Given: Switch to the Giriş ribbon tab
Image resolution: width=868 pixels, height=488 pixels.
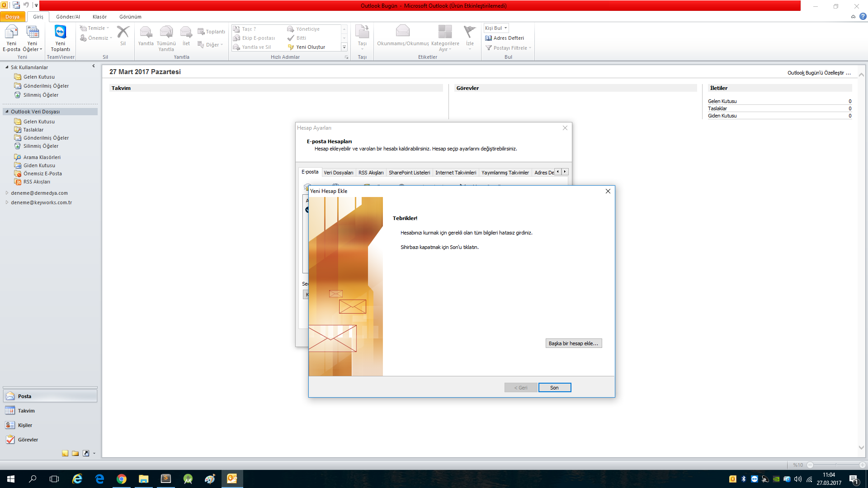Looking at the screenshot, I should [x=38, y=17].
